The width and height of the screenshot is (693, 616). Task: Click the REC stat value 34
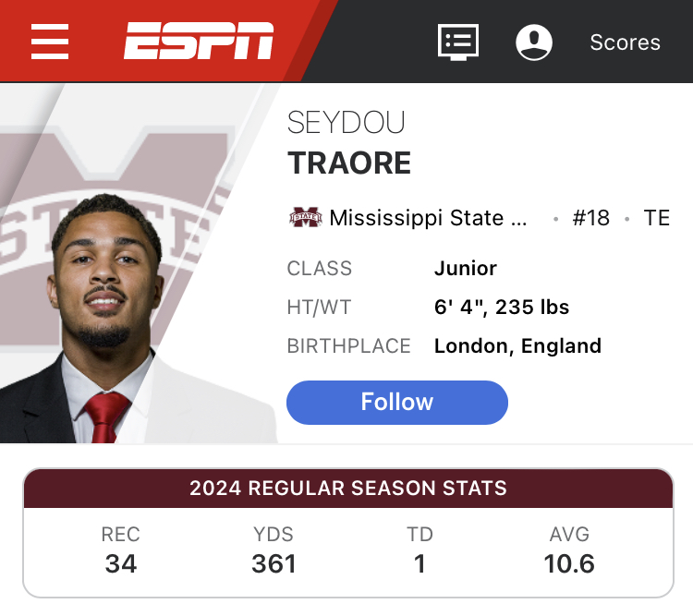coord(121,564)
